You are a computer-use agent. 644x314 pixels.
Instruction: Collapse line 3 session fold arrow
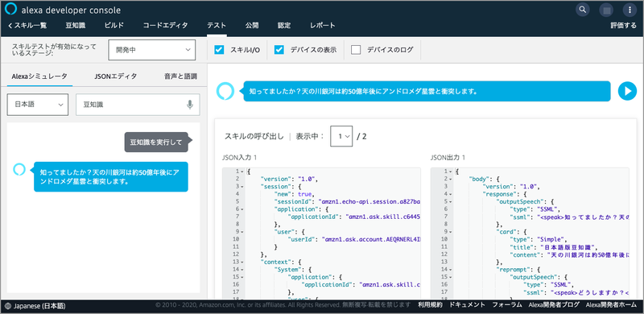coord(242,186)
